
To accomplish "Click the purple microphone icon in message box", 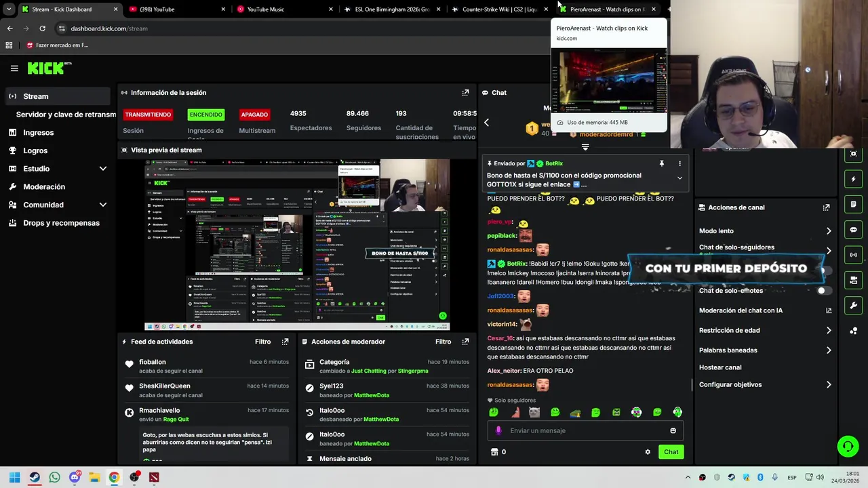I will 498,430.
